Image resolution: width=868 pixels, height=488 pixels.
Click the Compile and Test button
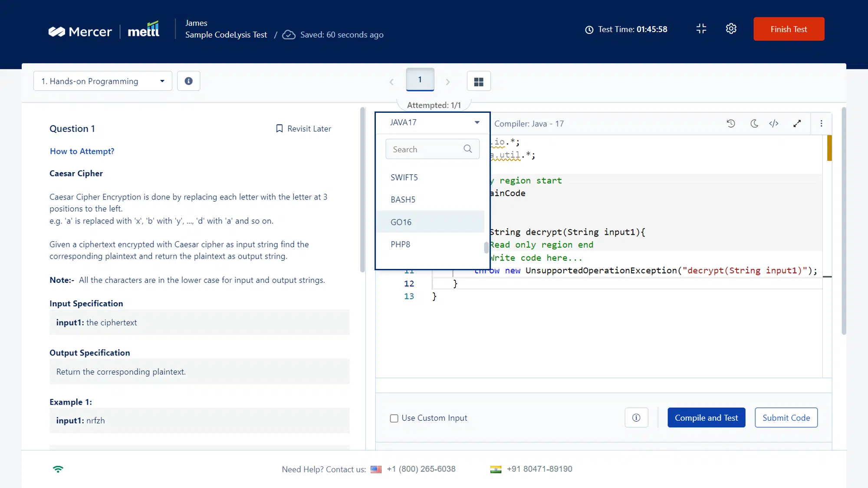pyautogui.click(x=706, y=418)
